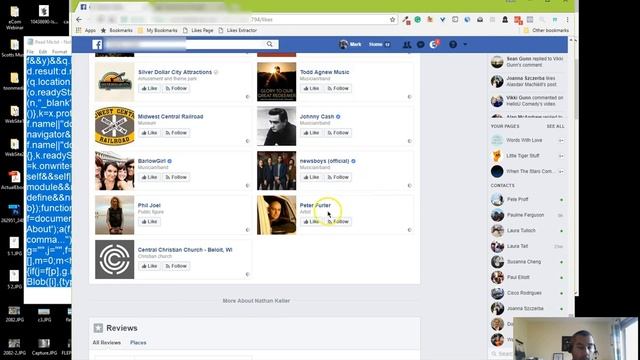Image resolution: width=640 pixels, height=360 pixels.
Task: Open File menu in Notepad window
Action: click(30, 52)
